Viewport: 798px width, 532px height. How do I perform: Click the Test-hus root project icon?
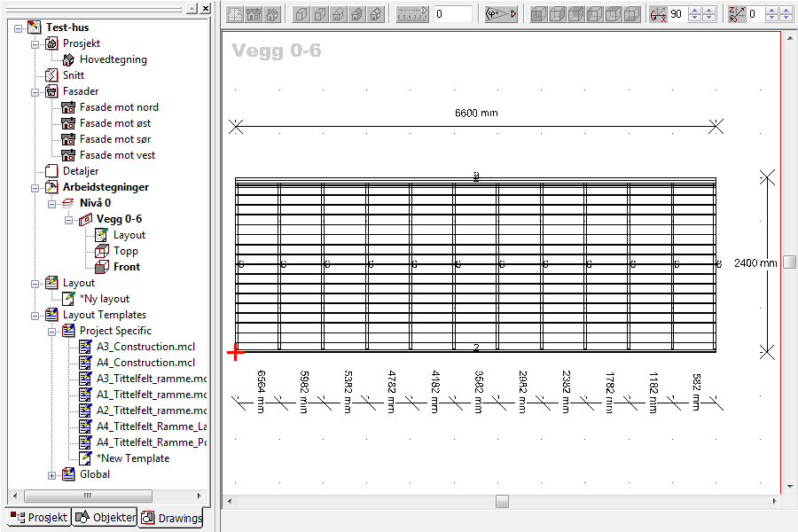pos(34,27)
